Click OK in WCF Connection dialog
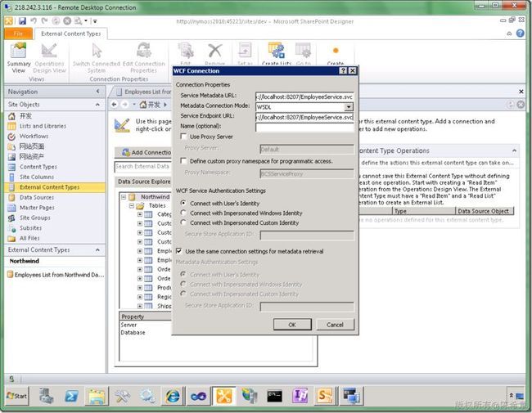Screen dimensions: 532x413 (x=292, y=325)
